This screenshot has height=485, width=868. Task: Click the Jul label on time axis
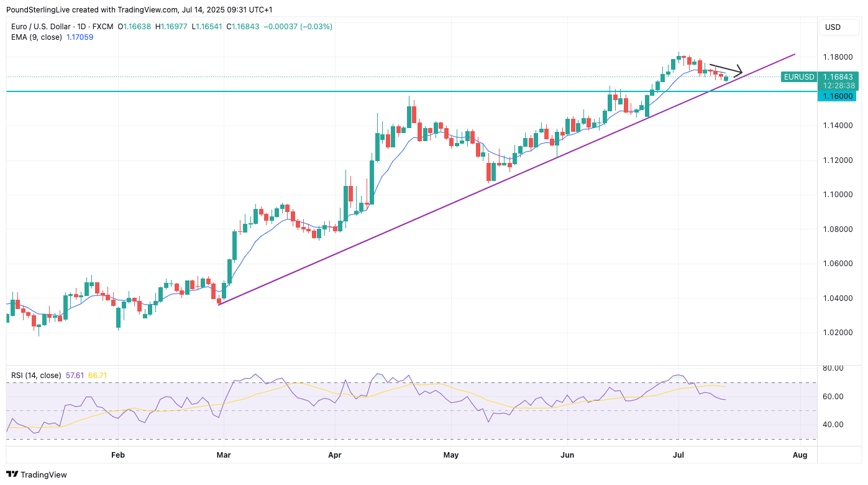coord(678,455)
